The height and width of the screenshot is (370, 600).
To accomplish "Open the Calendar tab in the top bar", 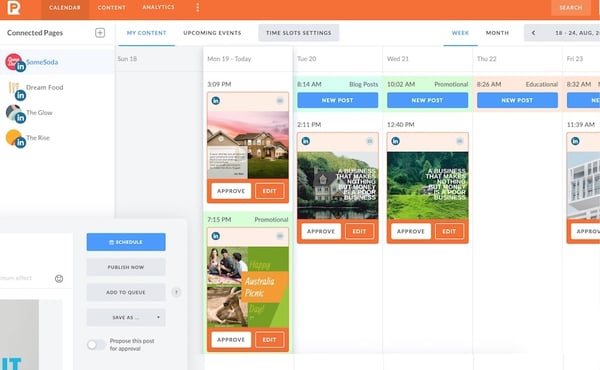I will (x=65, y=8).
